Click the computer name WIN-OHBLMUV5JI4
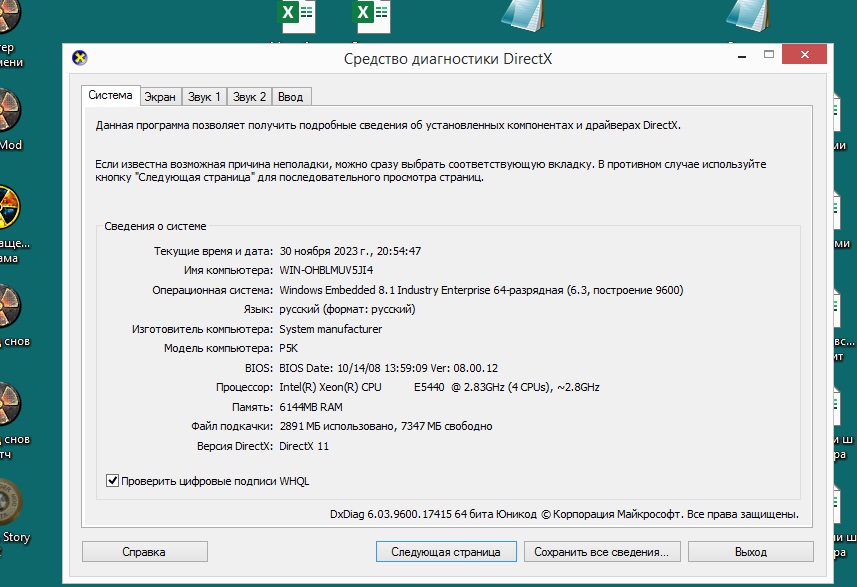This screenshot has height=587, width=857. [326, 270]
